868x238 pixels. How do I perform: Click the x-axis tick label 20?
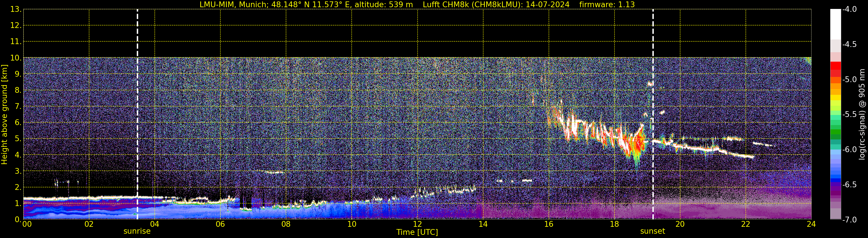(x=680, y=224)
